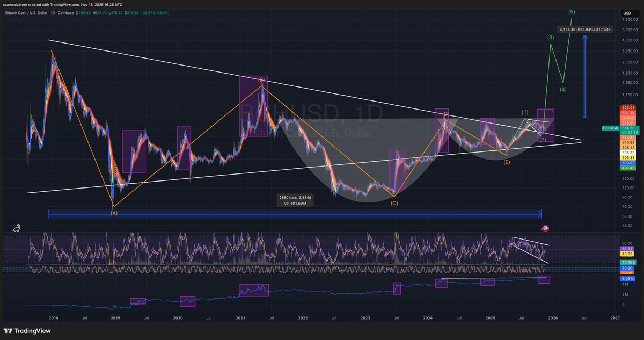This screenshot has height=340, width=644.
Task: Open the 1D timeframe selector in the legend
Action: pyautogui.click(x=53, y=12)
